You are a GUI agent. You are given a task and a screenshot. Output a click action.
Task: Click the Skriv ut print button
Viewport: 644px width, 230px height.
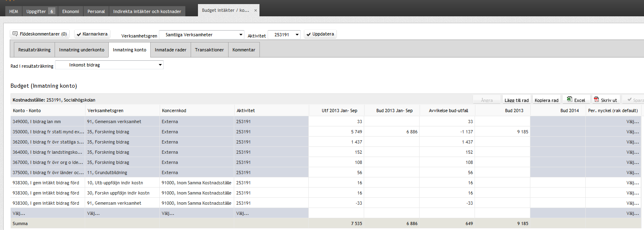[x=605, y=100]
